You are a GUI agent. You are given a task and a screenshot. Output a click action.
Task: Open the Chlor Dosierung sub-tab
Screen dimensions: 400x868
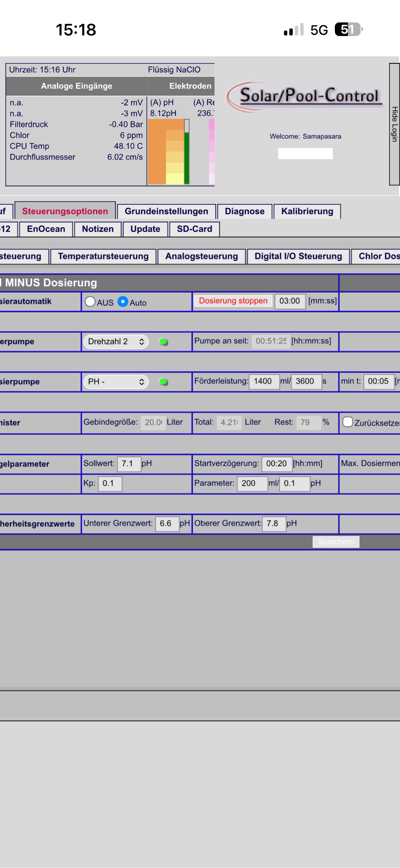[376, 256]
